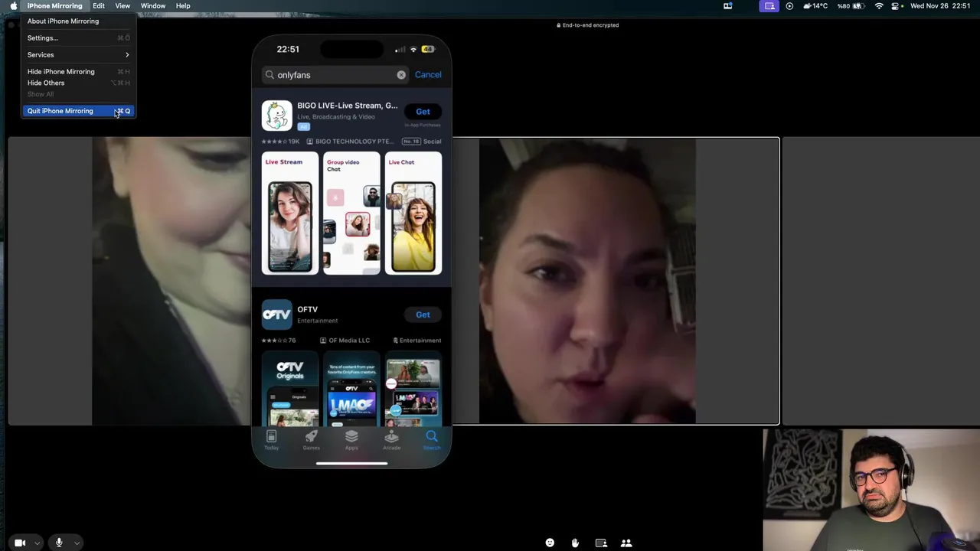Screen dimensions: 980x551
Task: Select the highlighted speaker video tile
Action: click(x=616, y=281)
